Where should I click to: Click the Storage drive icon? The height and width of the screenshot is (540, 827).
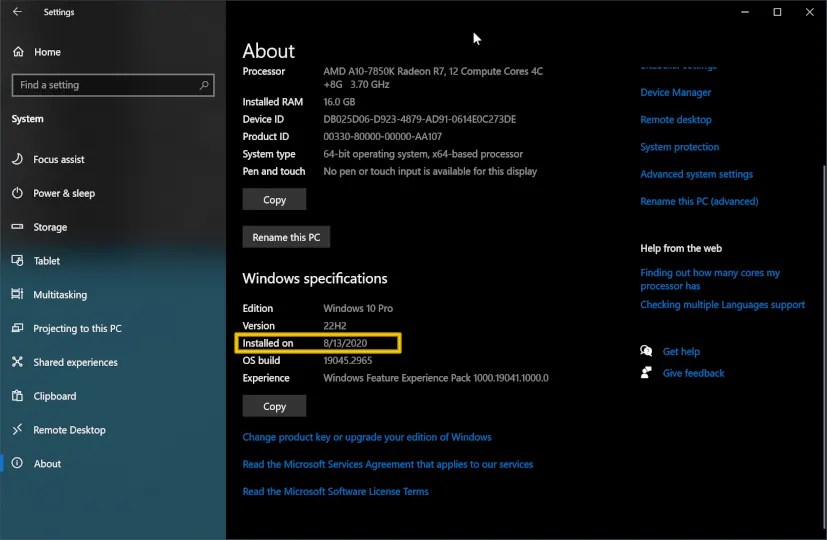pos(17,227)
